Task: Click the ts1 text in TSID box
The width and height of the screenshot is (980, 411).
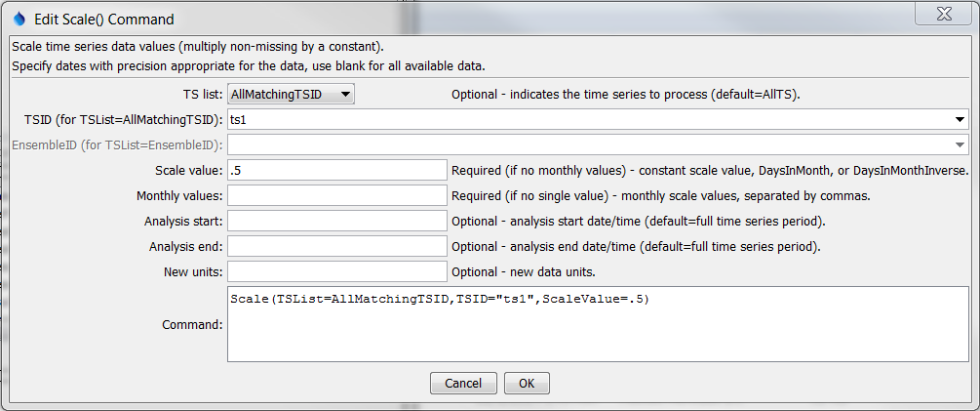Action: (239, 120)
